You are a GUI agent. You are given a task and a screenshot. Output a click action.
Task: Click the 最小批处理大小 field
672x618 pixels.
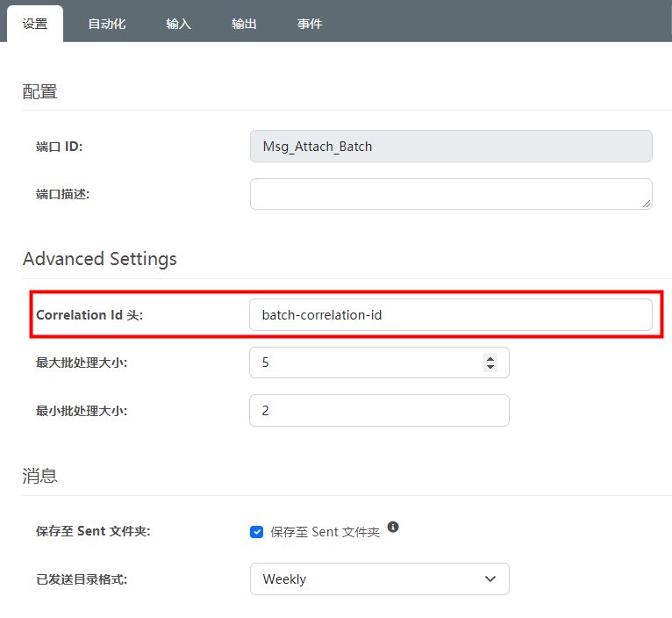(379, 411)
